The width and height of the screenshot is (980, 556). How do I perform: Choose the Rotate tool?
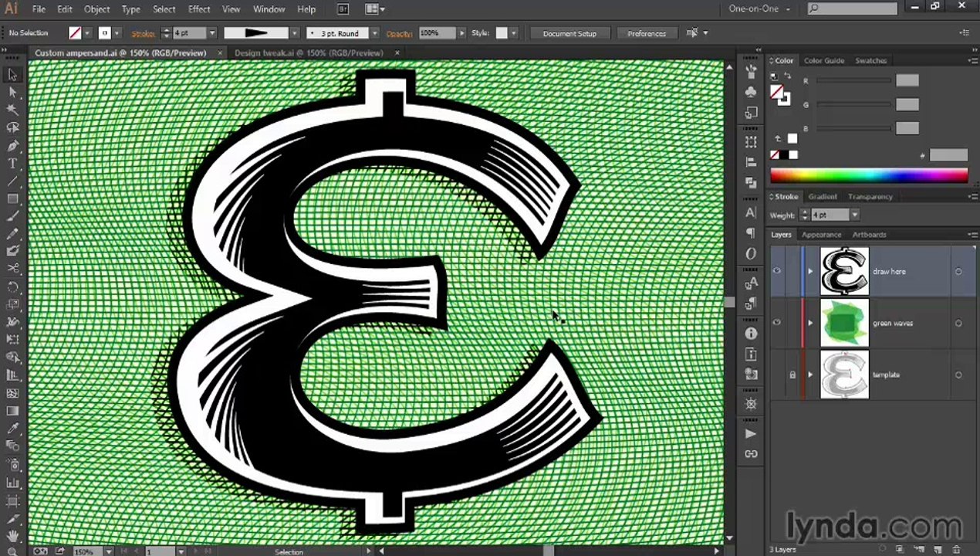coord(12,287)
